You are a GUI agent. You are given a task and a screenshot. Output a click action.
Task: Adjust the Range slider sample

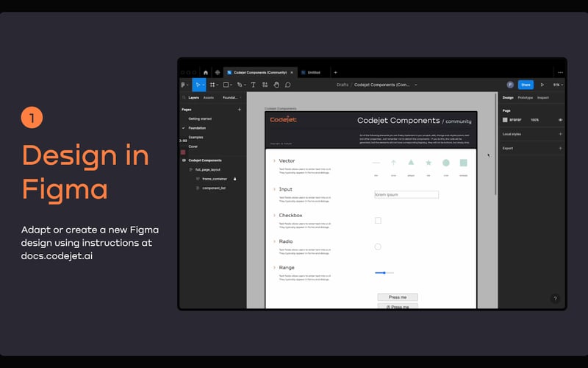tap(384, 272)
